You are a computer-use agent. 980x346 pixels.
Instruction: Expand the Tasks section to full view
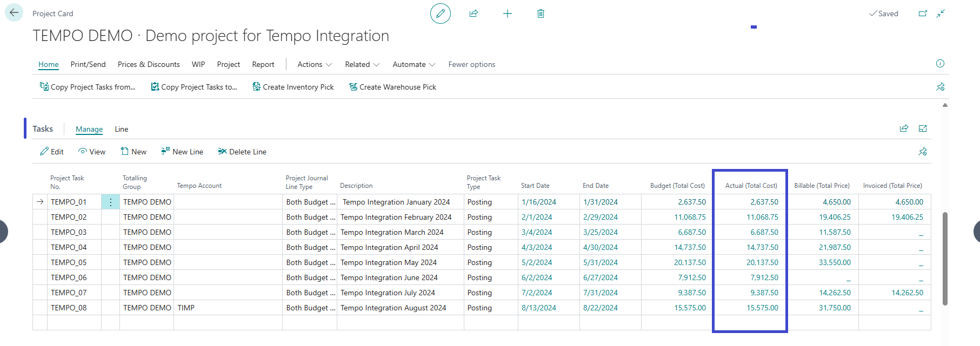tap(923, 128)
